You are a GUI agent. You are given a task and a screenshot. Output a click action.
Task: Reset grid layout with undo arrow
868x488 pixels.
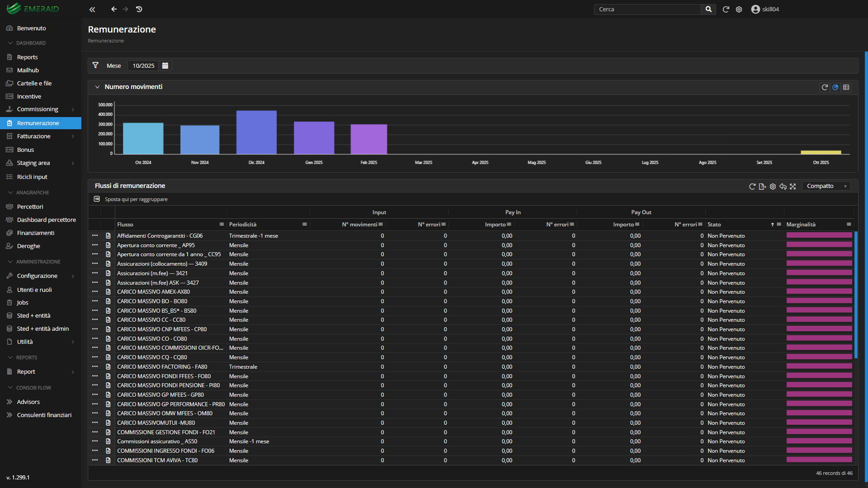(783, 186)
